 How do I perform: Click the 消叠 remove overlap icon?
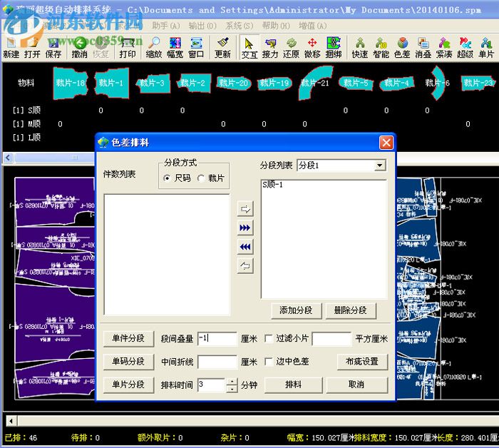[423, 48]
